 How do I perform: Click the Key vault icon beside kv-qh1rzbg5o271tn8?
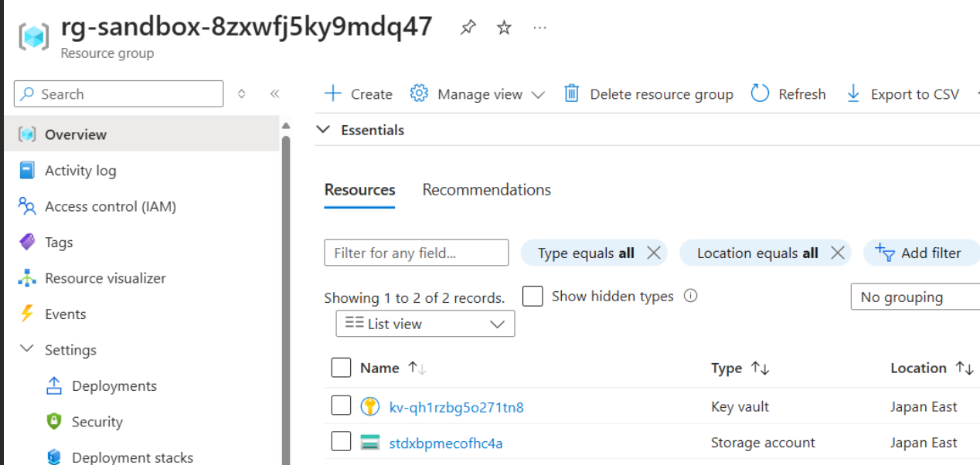[x=370, y=406]
